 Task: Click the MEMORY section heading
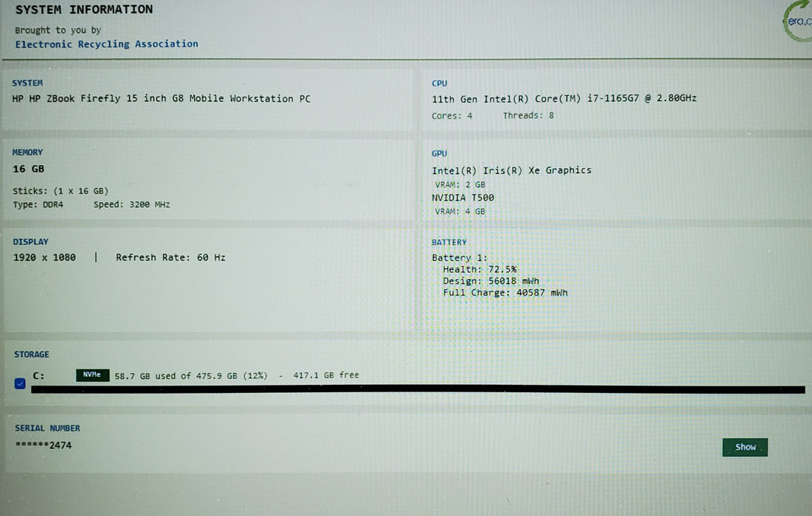pyautogui.click(x=27, y=152)
